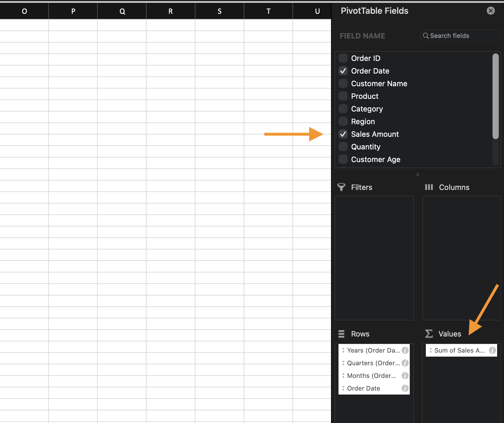Close the PivotTable Fields pane
Screen dimensions: 504x423
pos(490,11)
